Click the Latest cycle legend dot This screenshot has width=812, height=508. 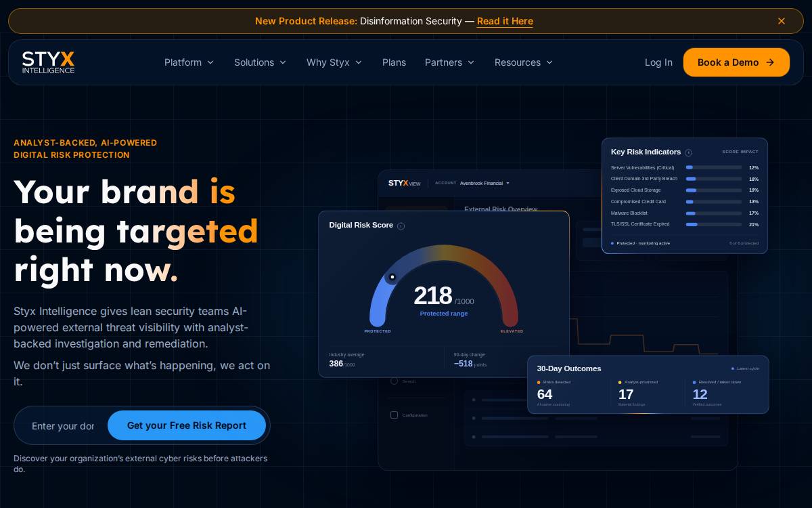pyautogui.click(x=733, y=368)
